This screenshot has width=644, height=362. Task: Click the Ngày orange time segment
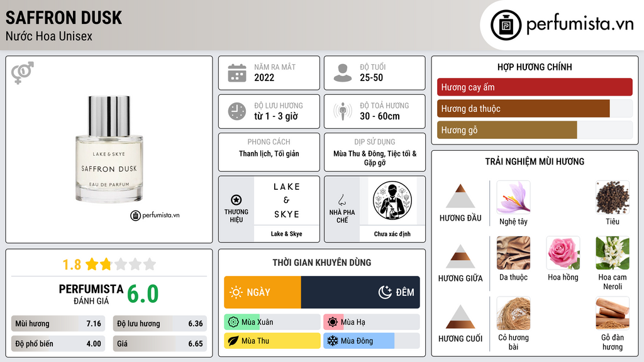[x=262, y=292]
